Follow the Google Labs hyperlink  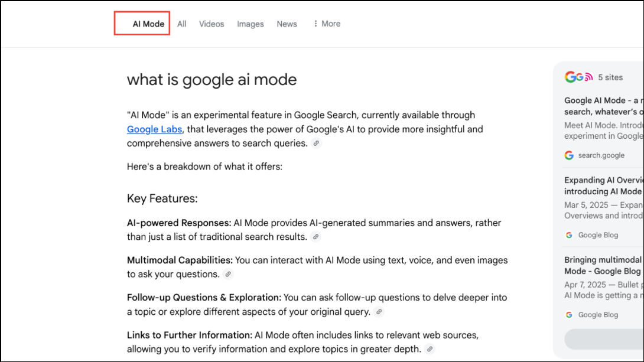[x=154, y=129]
